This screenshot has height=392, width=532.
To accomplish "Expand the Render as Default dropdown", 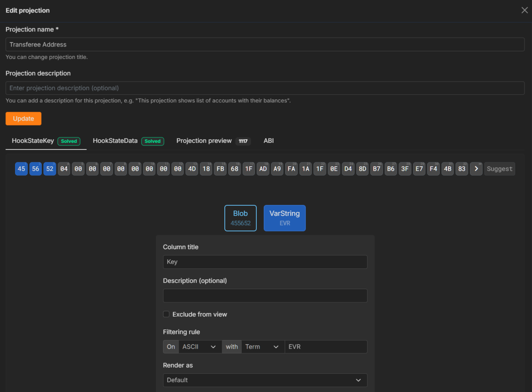I will (x=265, y=380).
